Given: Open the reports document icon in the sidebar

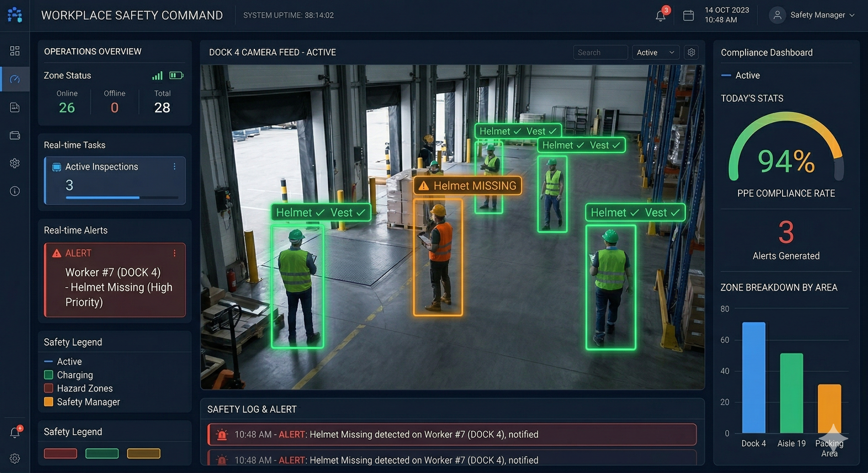Looking at the screenshot, I should [x=15, y=107].
